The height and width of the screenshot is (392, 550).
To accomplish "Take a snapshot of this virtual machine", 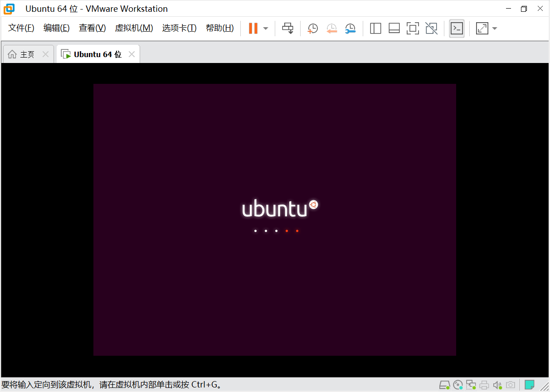I will pyautogui.click(x=312, y=29).
